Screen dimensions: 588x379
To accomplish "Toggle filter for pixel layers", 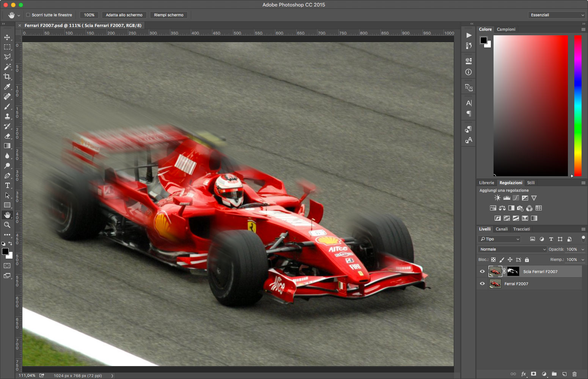I will click(x=532, y=239).
